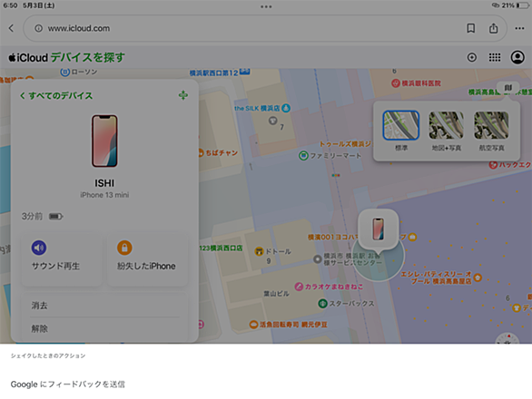Image resolution: width=532 pixels, height=399 pixels.
Task: Open site info icon in address bar
Action: 39,28
